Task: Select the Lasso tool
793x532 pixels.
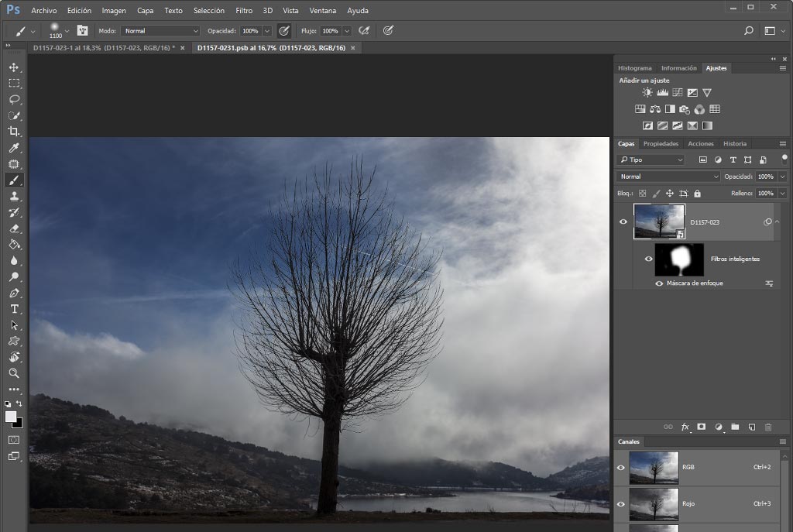Action: (14, 100)
